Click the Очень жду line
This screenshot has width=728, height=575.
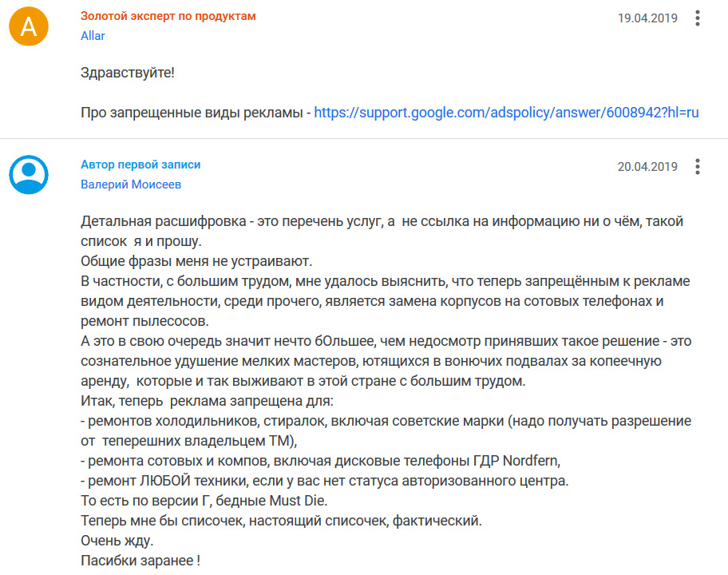click(117, 541)
